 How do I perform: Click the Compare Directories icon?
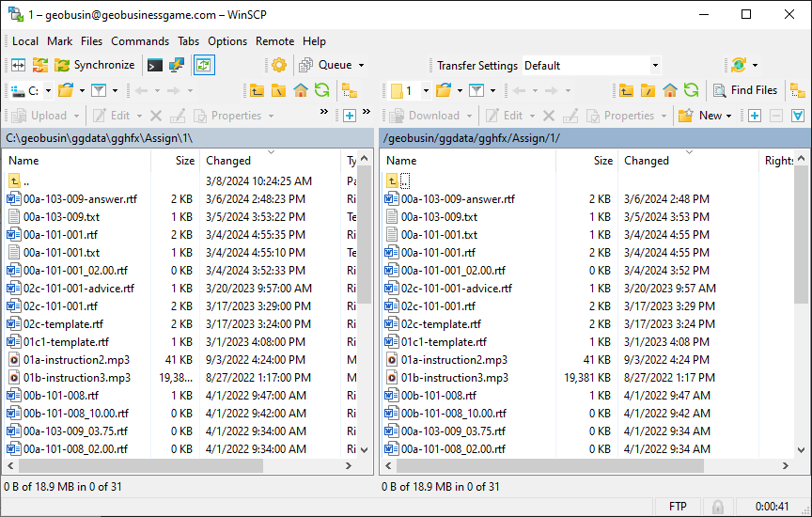(x=18, y=65)
